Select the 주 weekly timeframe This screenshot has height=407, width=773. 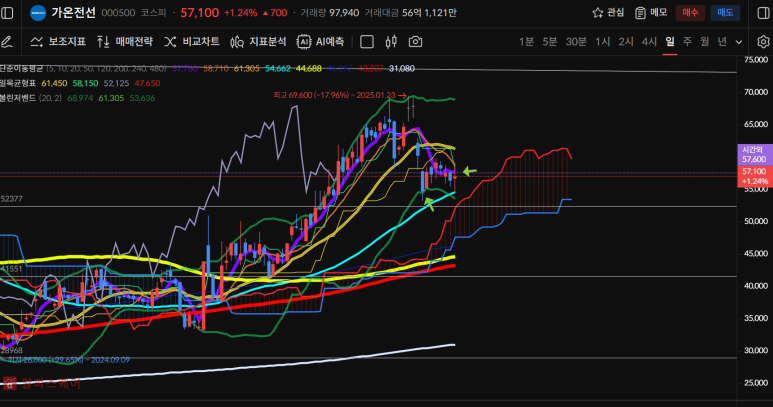tap(687, 42)
